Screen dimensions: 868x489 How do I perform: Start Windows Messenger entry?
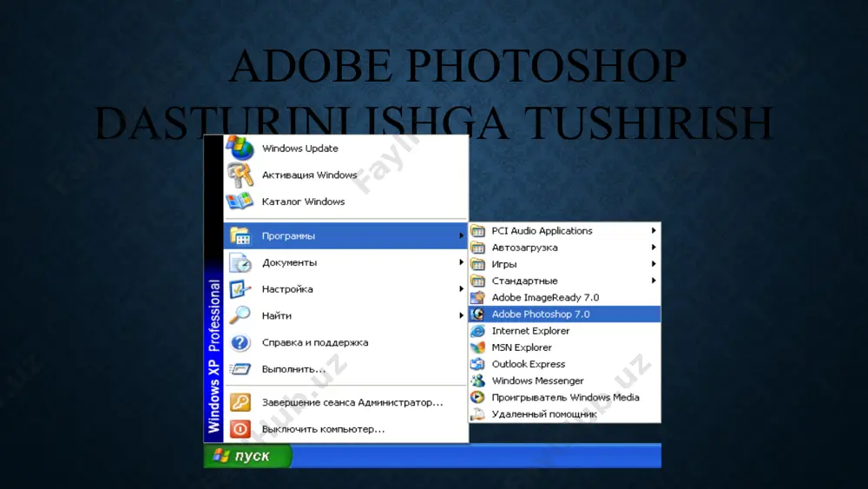pos(565,380)
